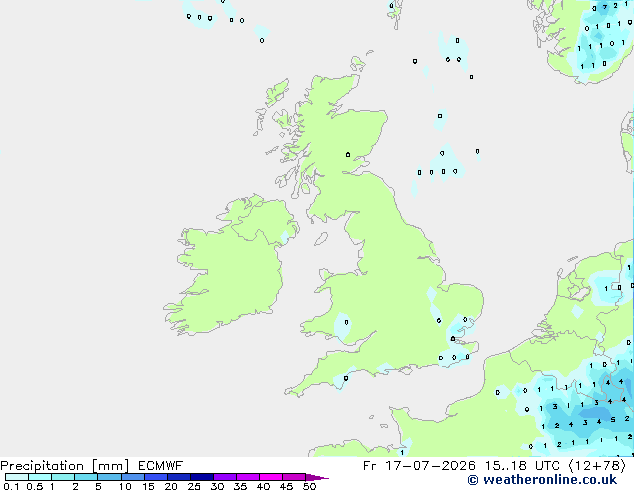The width and height of the screenshot is (634, 490).
Task: Click the 'Fr 17-07-2026' date text
Action: [x=419, y=466]
